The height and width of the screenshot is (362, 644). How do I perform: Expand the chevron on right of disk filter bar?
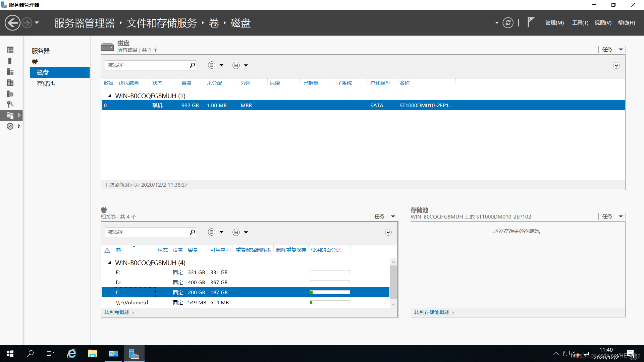coord(616,65)
